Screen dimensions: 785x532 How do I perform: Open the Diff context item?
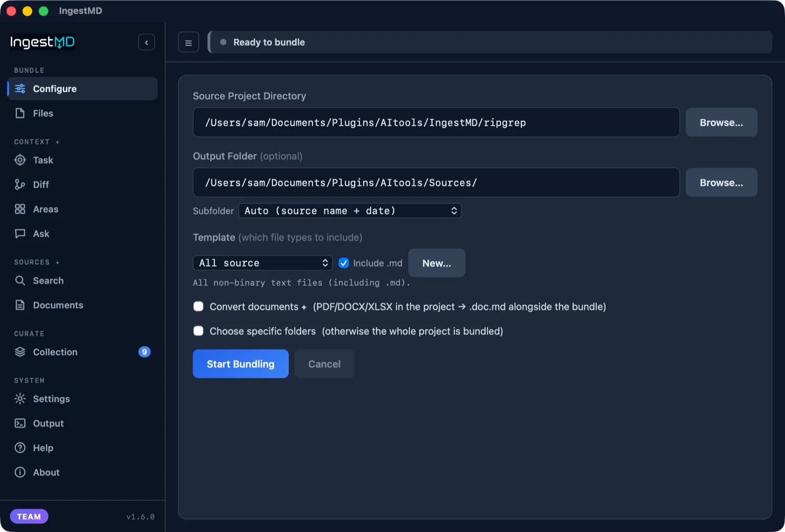click(x=82, y=184)
